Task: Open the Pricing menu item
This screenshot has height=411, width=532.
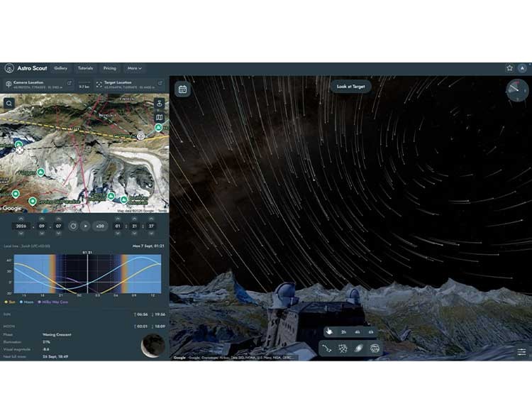Action: click(x=109, y=68)
